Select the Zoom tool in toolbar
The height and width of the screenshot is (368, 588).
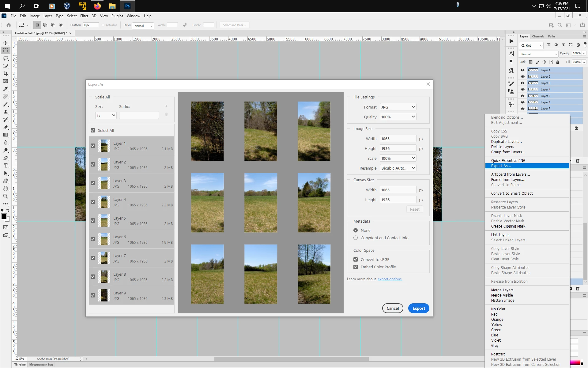coord(6,196)
